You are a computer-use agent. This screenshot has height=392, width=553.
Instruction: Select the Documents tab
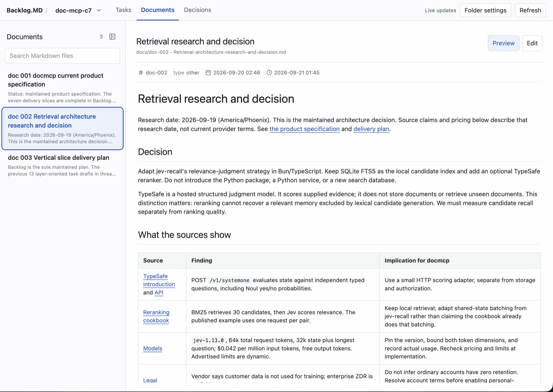[158, 10]
